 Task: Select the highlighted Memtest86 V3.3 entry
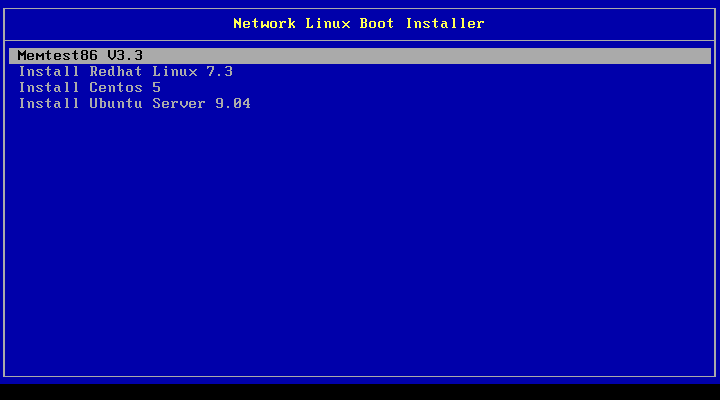(360, 56)
